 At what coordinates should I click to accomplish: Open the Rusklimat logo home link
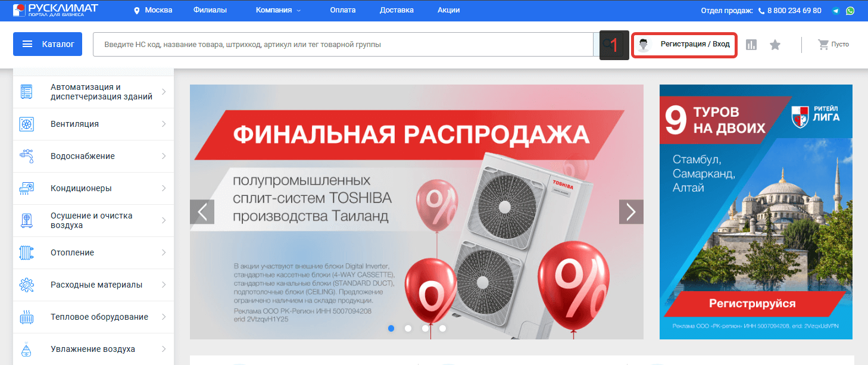[55, 10]
